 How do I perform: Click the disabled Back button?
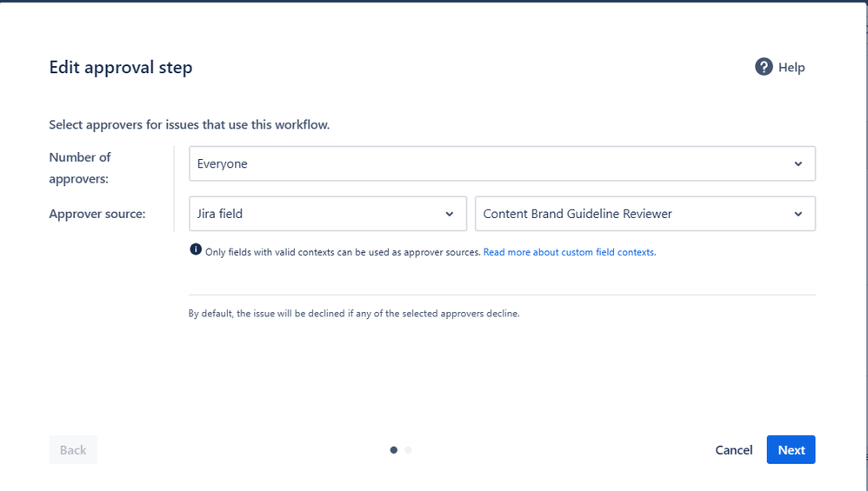point(73,449)
